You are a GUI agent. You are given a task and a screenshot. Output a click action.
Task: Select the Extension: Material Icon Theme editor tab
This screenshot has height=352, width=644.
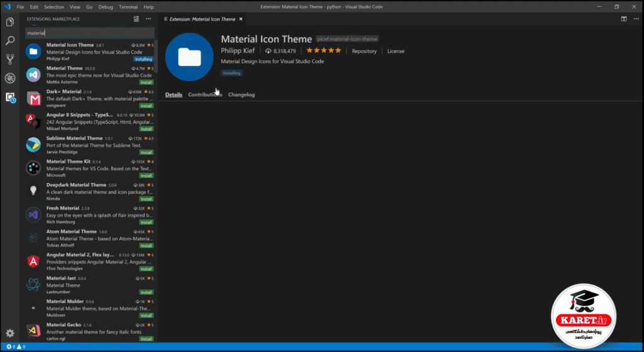coord(203,19)
